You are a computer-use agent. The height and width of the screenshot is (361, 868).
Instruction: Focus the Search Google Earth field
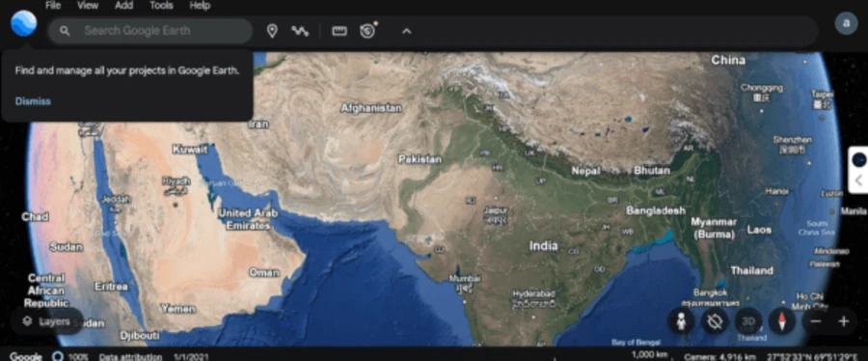click(x=150, y=31)
